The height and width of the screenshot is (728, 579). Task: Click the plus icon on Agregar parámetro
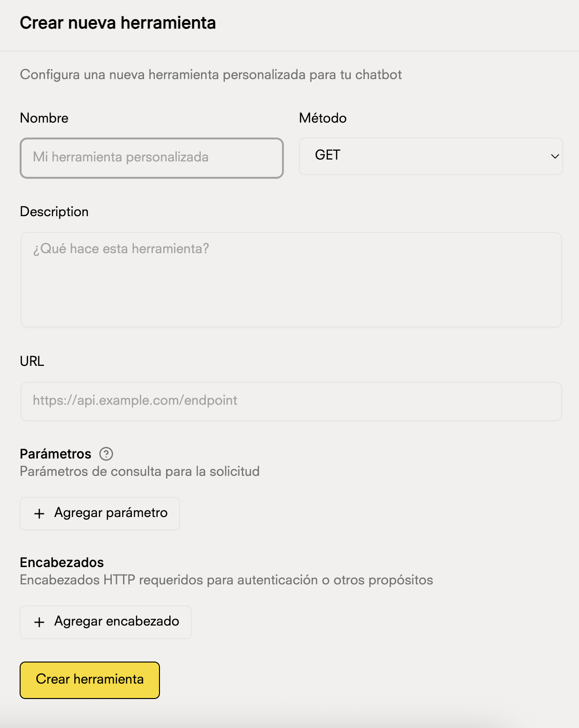(39, 513)
